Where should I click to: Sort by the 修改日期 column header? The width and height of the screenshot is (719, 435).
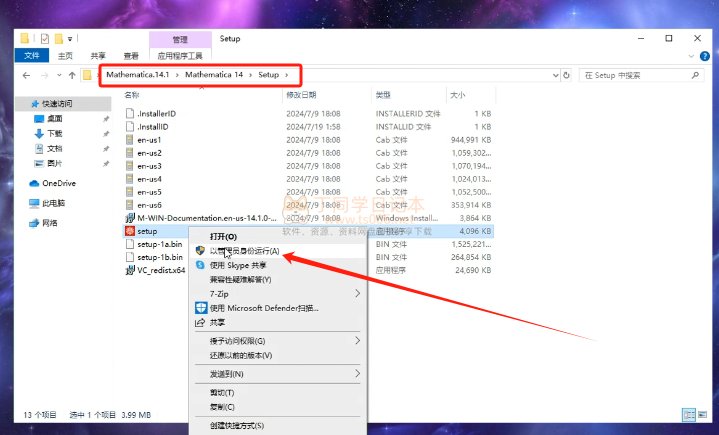(301, 95)
